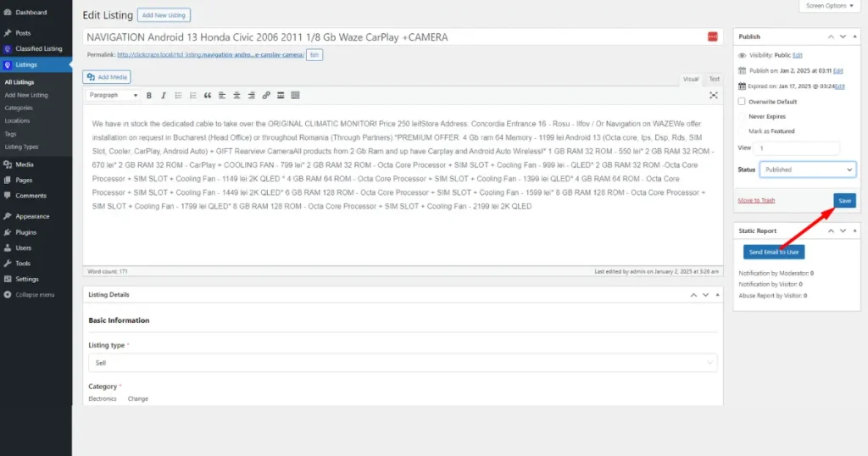Image resolution: width=868 pixels, height=456 pixels.
Task: Align text left in editor
Action: 222,95
